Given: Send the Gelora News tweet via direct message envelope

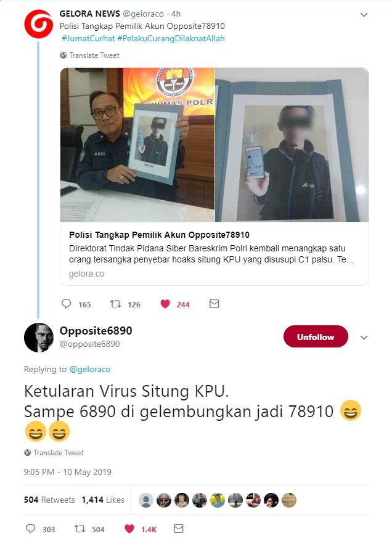Looking at the screenshot, I should tap(214, 304).
